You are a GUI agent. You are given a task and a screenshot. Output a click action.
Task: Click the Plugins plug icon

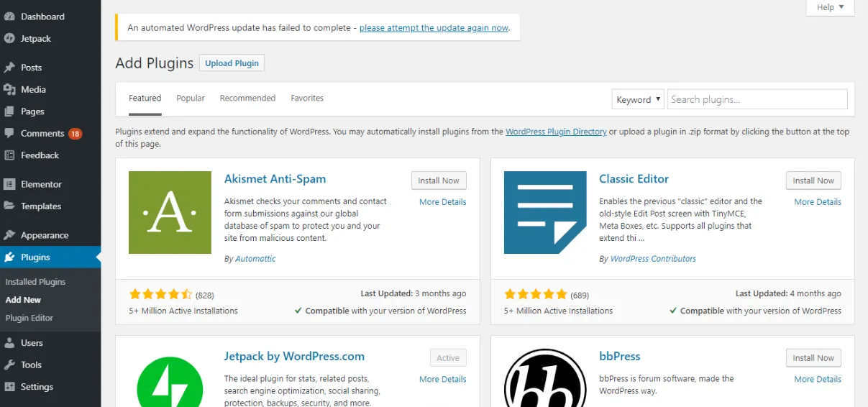pos(9,257)
